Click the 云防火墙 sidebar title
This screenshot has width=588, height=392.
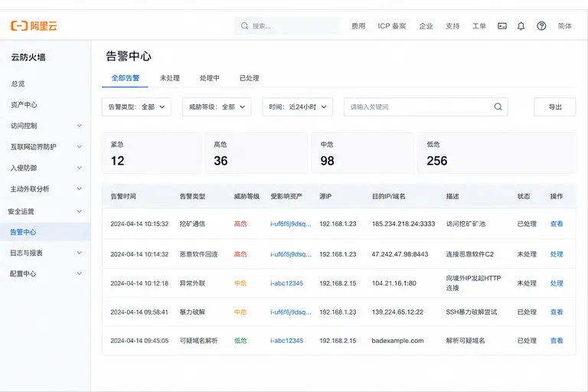pos(28,57)
